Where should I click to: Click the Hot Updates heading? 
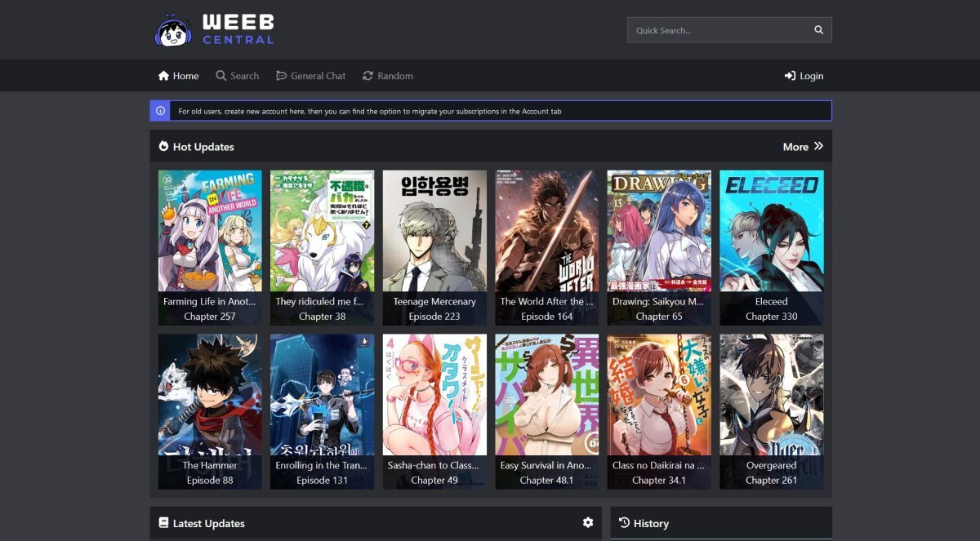tap(203, 147)
